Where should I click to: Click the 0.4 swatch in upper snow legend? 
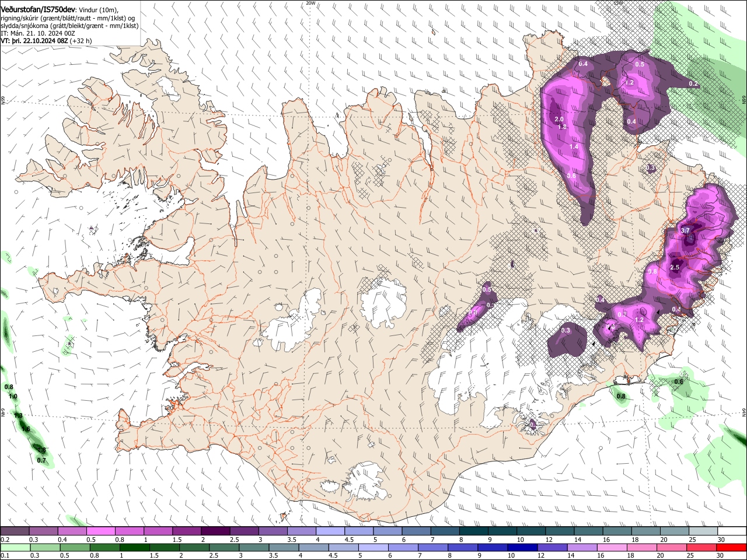pos(72,531)
